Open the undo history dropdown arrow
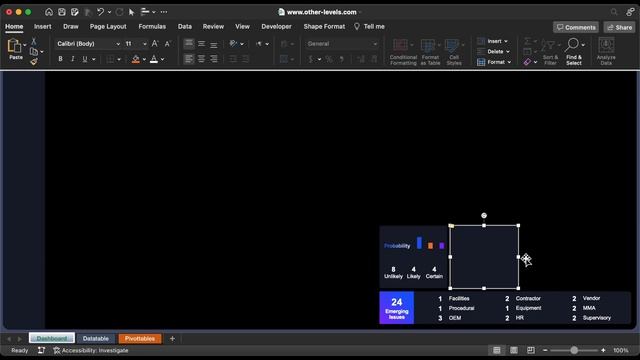Image resolution: width=640 pixels, height=360 pixels. pos(109,12)
